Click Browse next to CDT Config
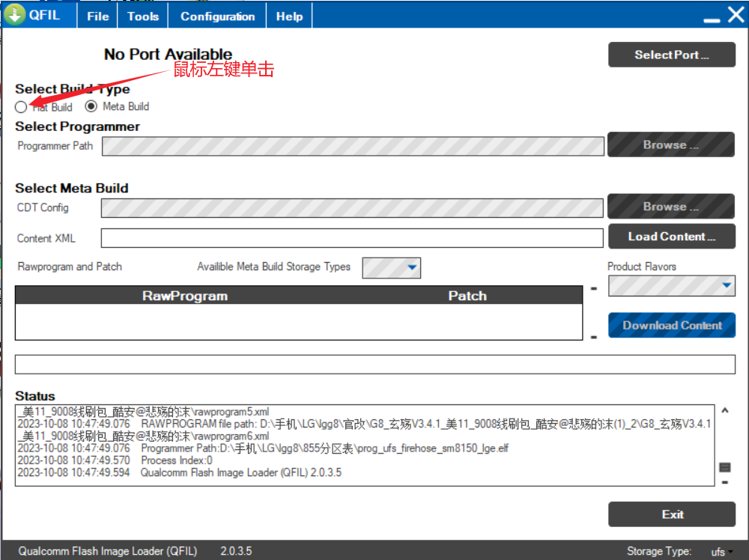Viewport: 749px width, 560px height. pos(671,207)
